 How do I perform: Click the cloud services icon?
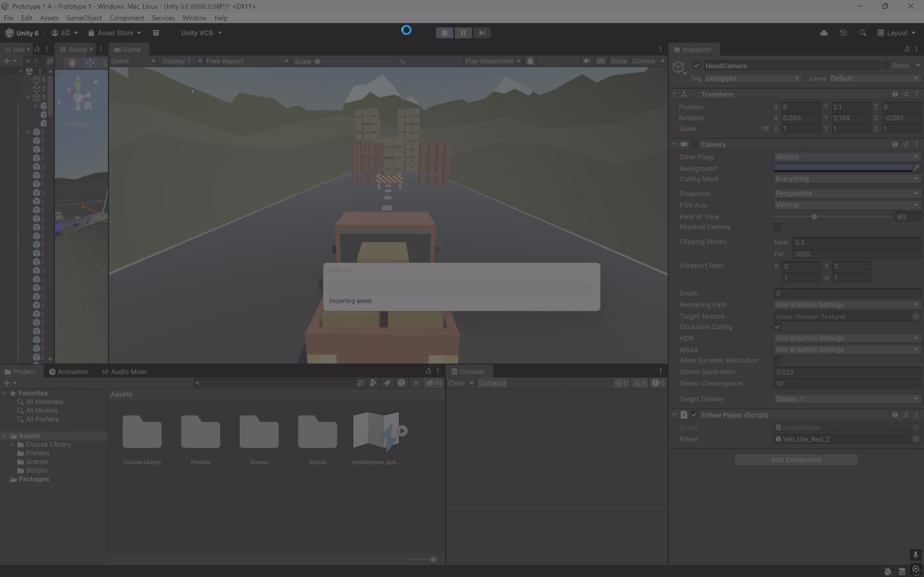[x=824, y=33]
